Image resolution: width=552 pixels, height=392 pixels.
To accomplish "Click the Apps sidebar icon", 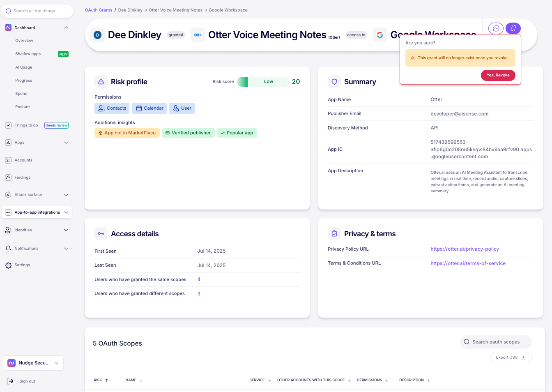I will 8,143.
